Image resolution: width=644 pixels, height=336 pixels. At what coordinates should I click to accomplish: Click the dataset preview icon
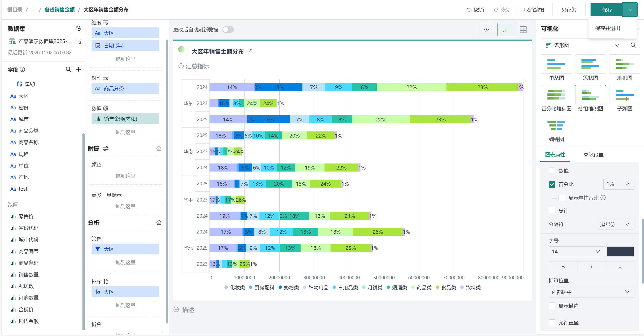[78, 41]
